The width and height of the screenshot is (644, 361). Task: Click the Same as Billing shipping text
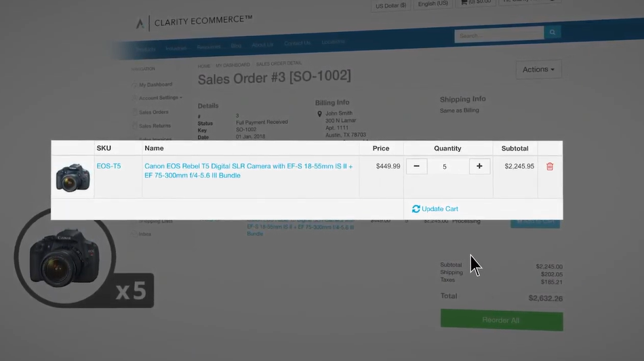point(459,110)
